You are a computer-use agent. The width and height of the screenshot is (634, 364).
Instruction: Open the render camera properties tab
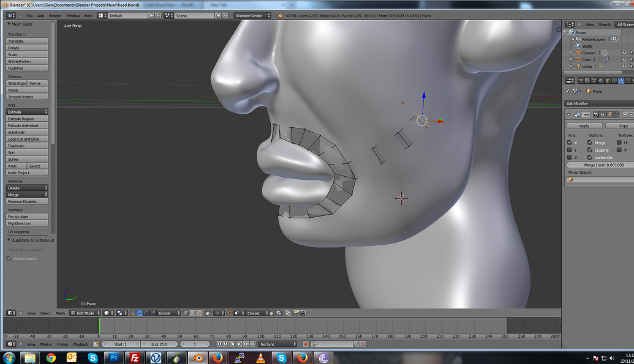(x=581, y=81)
